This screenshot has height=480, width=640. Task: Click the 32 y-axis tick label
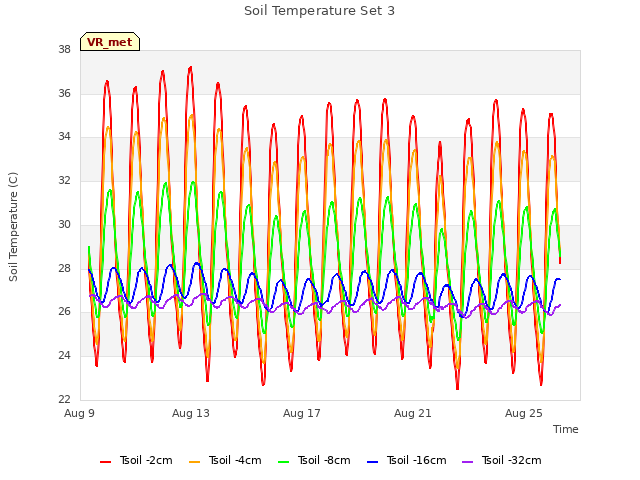point(64,180)
